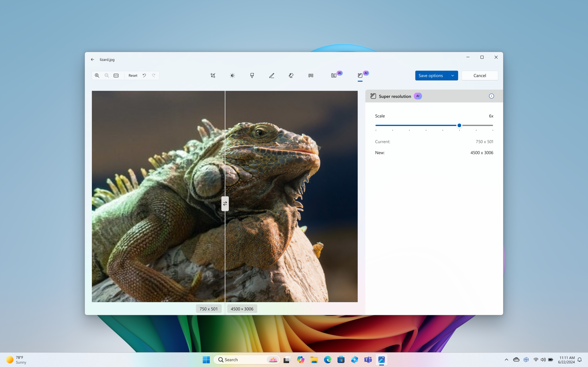Click the Redo button
Image resolution: width=588 pixels, height=367 pixels.
154,75
